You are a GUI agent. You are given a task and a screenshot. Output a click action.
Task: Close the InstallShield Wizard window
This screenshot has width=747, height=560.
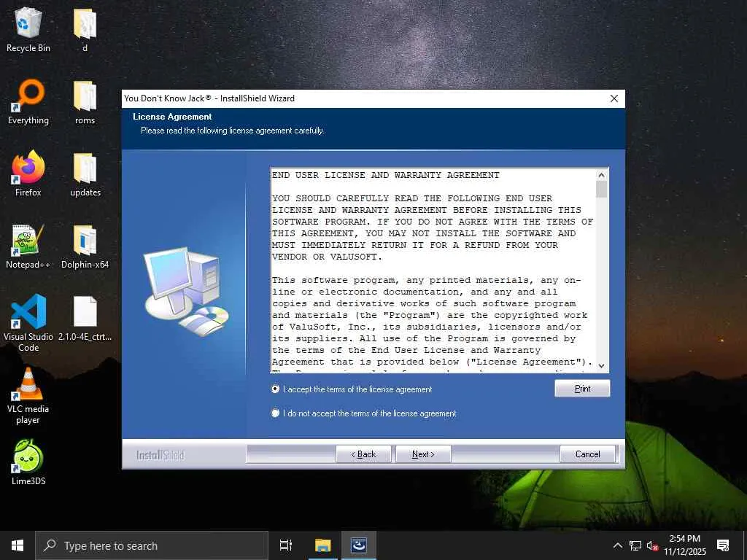coord(614,98)
